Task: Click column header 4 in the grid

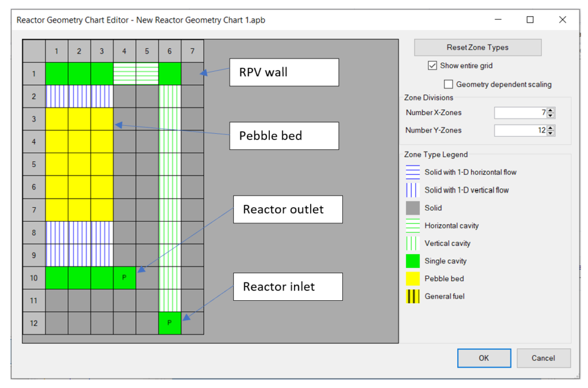Action: coord(125,51)
